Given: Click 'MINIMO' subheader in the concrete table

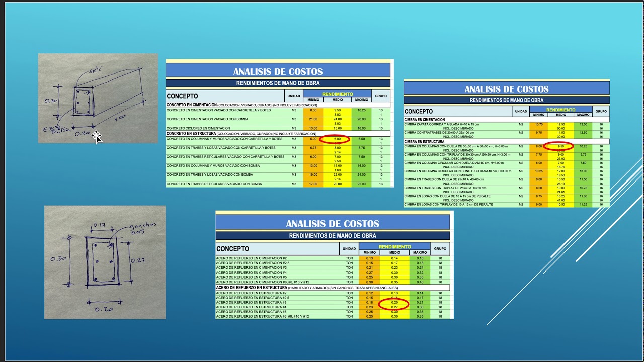Looking at the screenshot, I should [x=313, y=100].
